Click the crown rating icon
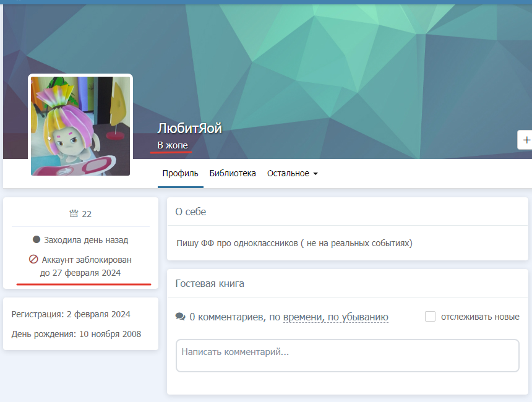532x402 pixels. (74, 214)
